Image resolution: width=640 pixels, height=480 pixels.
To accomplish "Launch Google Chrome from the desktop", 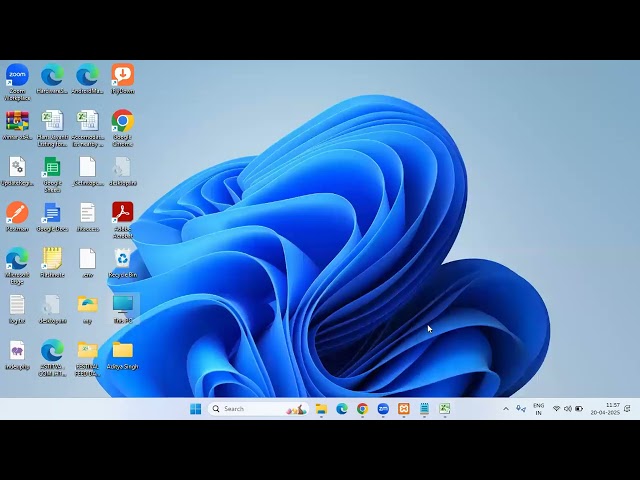I will (122, 121).
